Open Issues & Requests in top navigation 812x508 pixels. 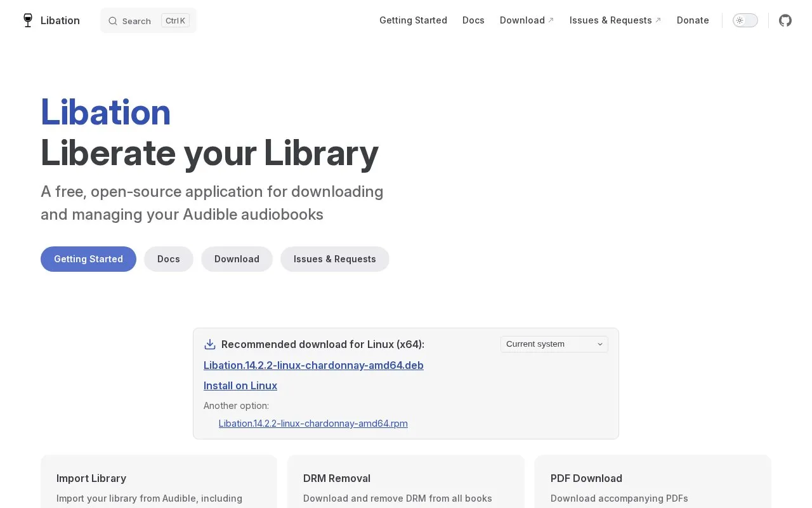click(x=615, y=20)
